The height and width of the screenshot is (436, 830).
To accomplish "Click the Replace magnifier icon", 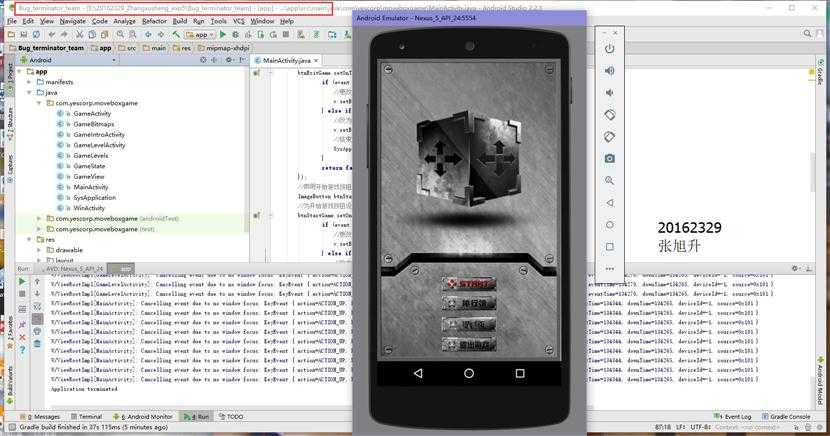I will 132,34.
